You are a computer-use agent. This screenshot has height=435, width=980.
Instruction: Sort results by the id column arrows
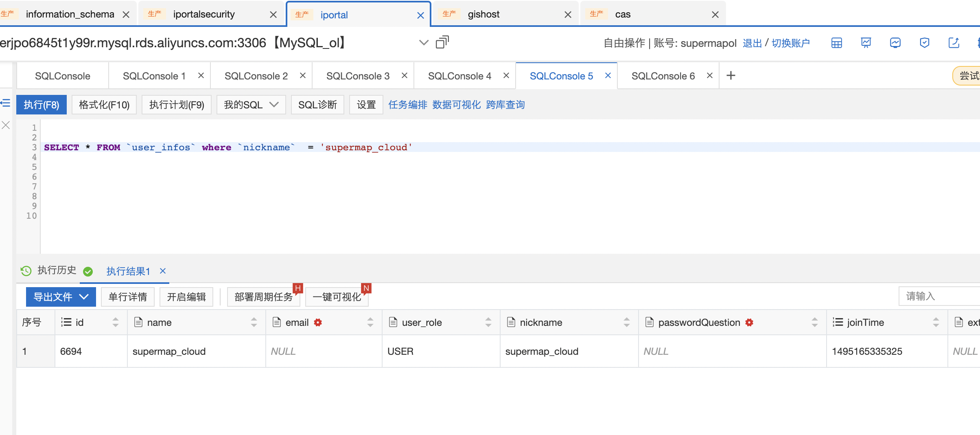[x=115, y=322]
